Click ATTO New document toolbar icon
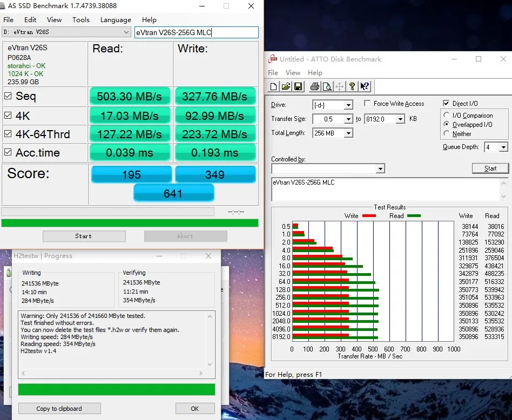The height and width of the screenshot is (420, 512). point(274,86)
